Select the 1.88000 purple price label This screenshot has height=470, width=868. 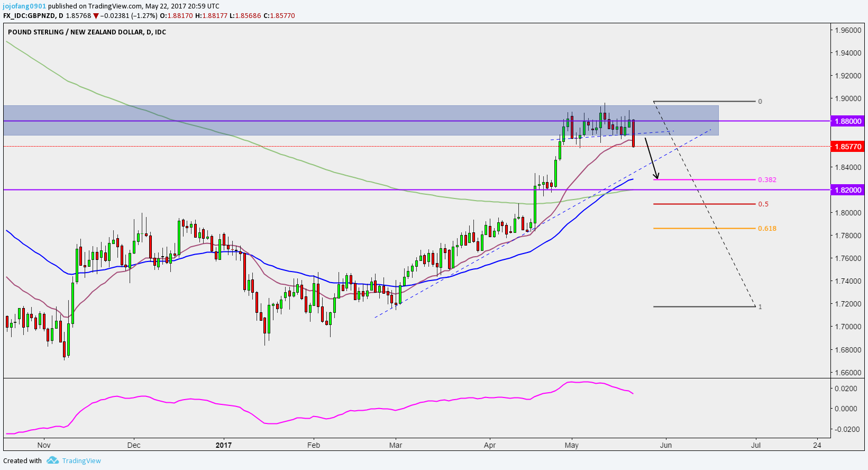coord(848,121)
